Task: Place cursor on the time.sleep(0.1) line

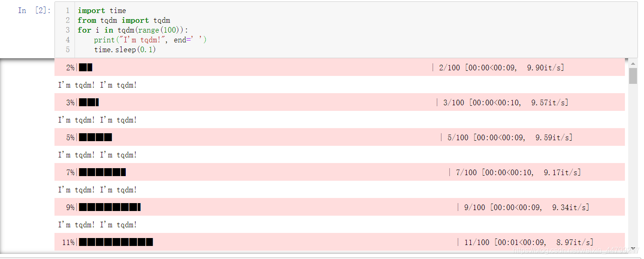Action: (125, 49)
